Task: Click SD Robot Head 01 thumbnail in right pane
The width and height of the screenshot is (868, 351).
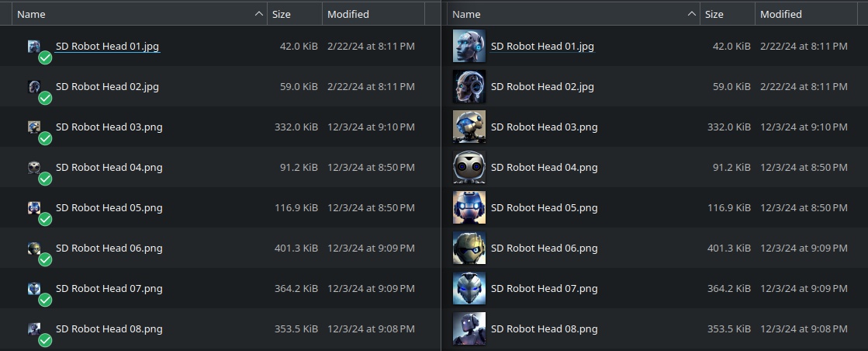Action: (469, 46)
